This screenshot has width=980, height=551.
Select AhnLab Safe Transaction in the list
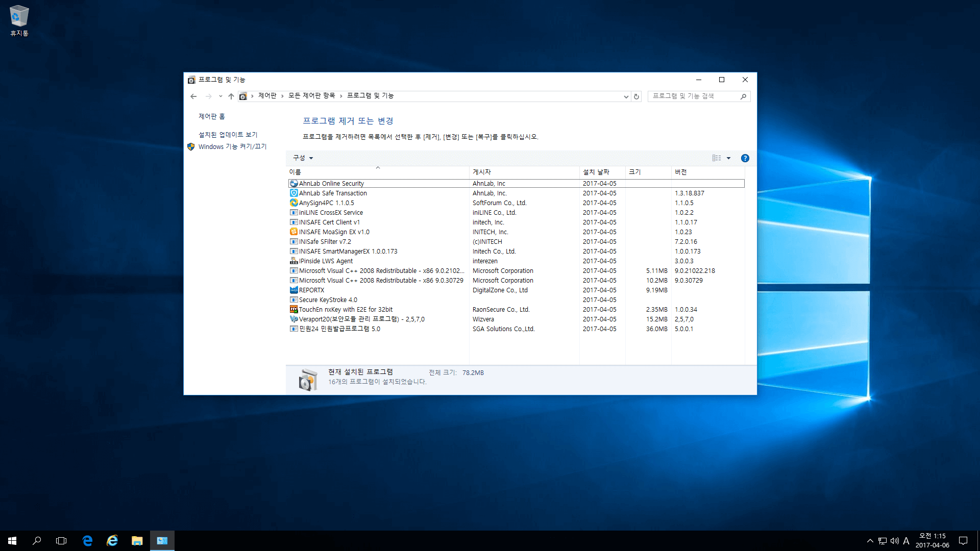pyautogui.click(x=333, y=193)
